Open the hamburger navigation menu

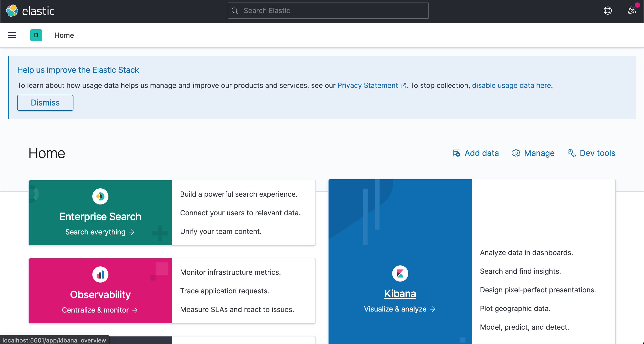point(12,35)
